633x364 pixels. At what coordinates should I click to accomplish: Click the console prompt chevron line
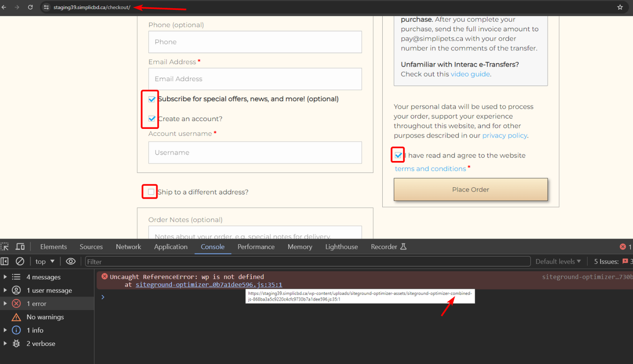103,297
